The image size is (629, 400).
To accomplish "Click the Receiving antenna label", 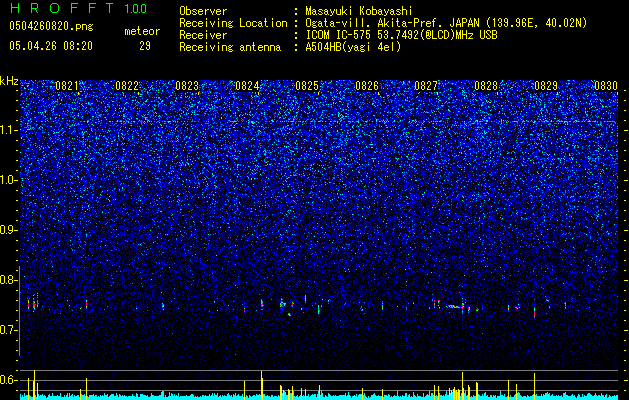I will [230, 47].
